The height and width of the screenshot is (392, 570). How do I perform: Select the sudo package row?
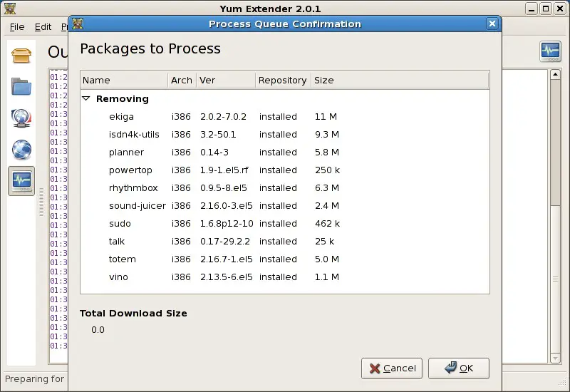[x=120, y=224]
